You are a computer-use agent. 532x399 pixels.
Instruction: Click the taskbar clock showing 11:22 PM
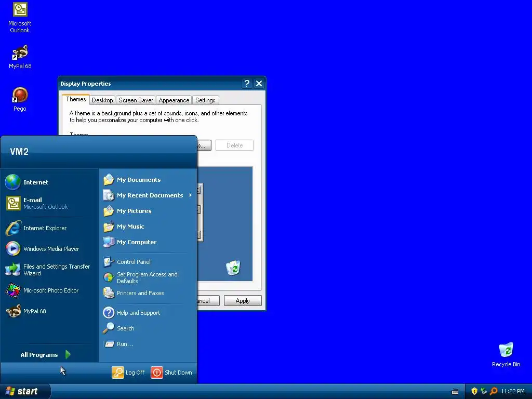pos(513,392)
